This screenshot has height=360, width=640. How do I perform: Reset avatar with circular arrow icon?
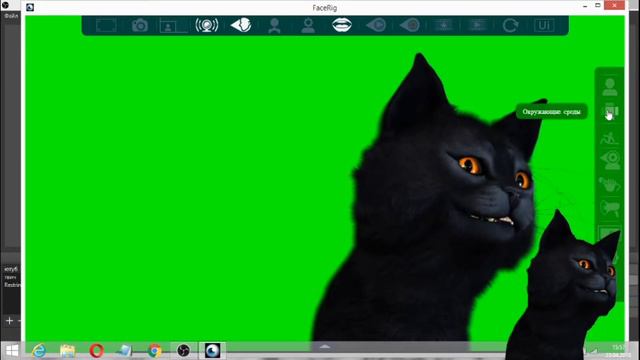(510, 25)
